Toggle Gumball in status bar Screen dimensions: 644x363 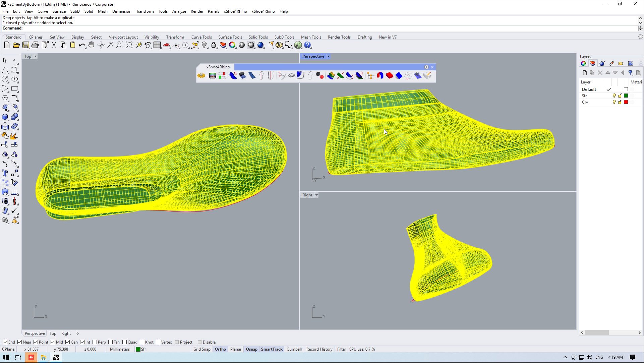pyautogui.click(x=294, y=349)
